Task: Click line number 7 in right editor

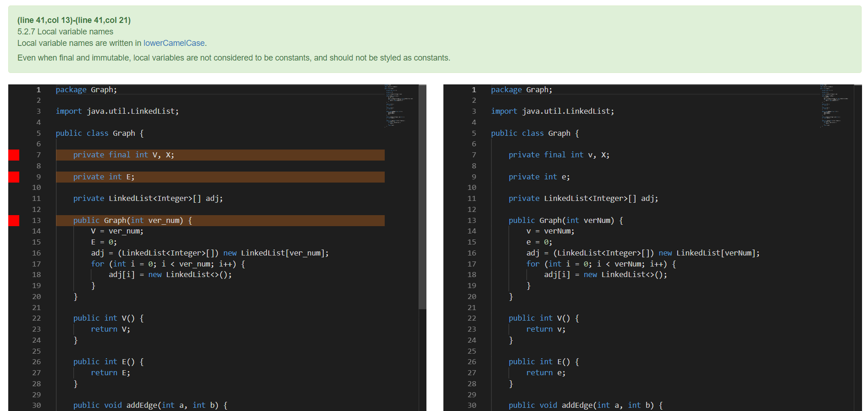Action: [x=474, y=155]
